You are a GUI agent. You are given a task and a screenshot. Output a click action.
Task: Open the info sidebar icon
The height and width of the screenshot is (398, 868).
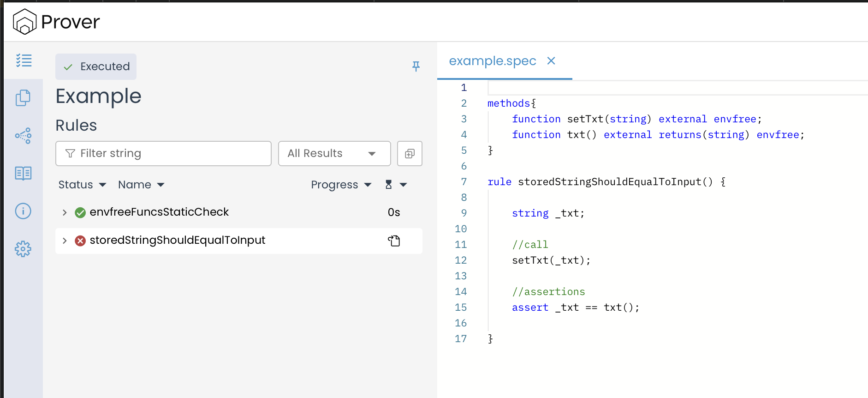(23, 211)
